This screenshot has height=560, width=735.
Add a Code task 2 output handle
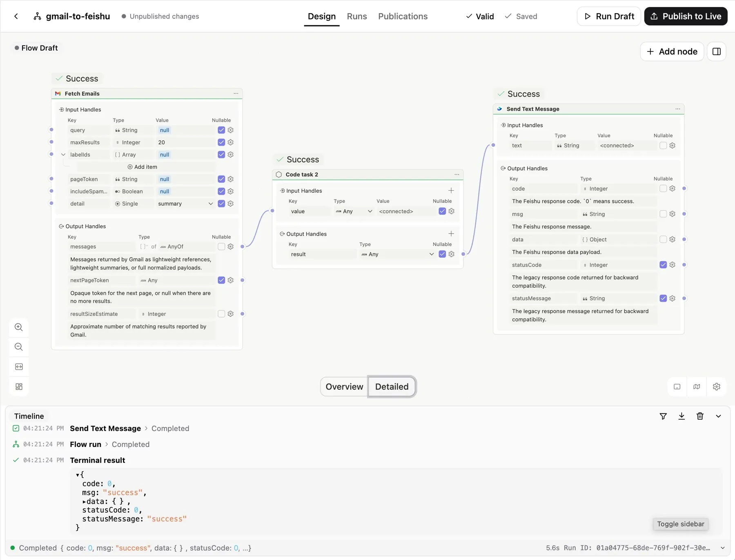tap(451, 234)
